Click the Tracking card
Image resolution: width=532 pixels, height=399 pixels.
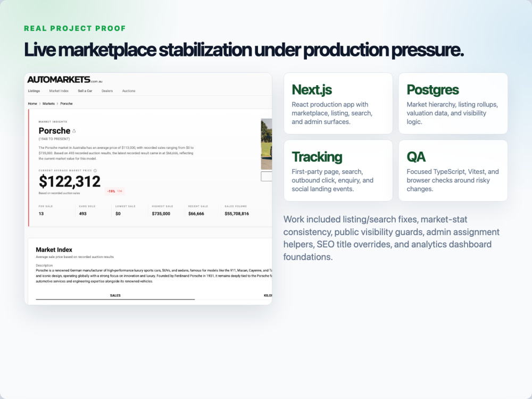[338, 171]
